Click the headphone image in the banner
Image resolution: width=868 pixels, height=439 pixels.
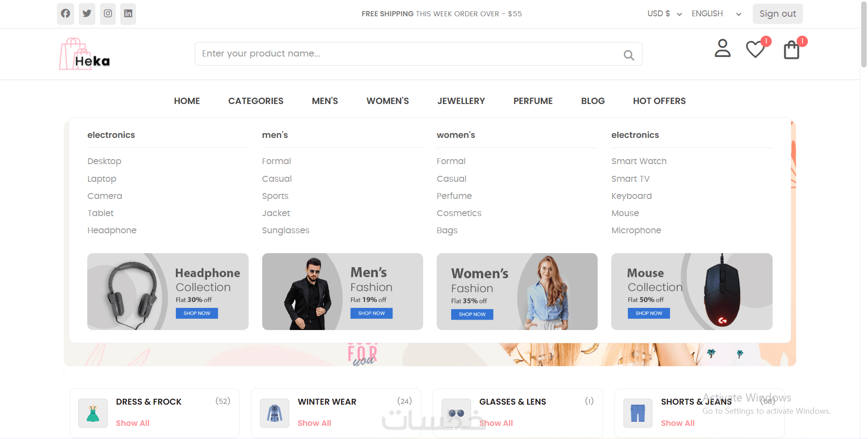tap(132, 294)
